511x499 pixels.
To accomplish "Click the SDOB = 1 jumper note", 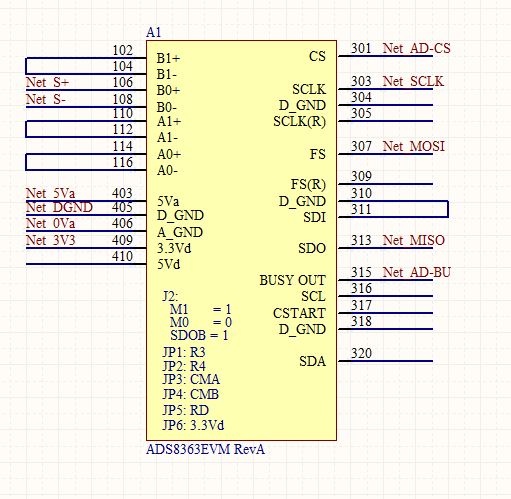I will [199, 335].
